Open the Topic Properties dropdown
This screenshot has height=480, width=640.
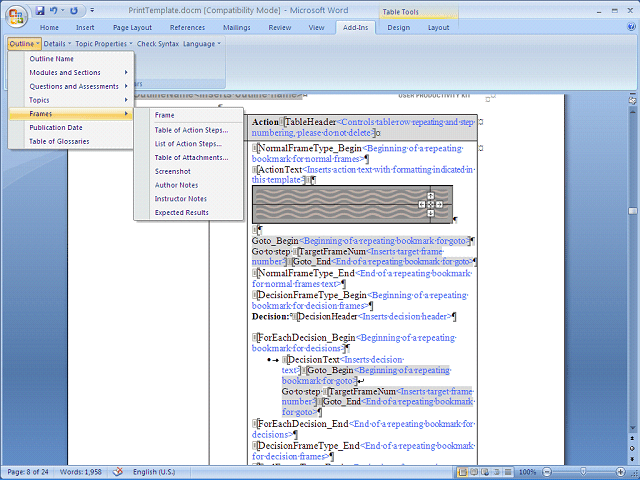click(103, 44)
